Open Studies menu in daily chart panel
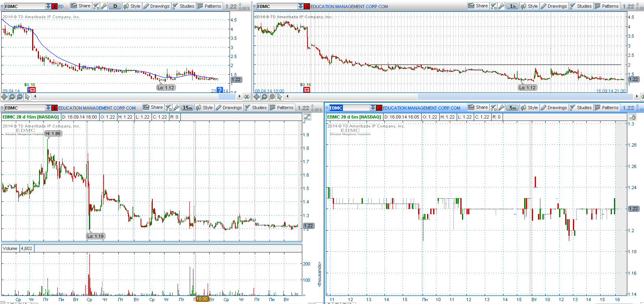644x304 pixels. (x=184, y=6)
